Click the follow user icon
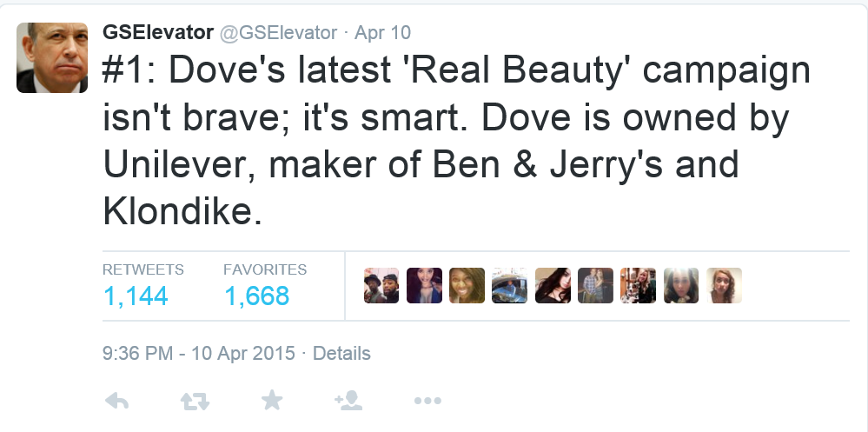 click(x=348, y=400)
